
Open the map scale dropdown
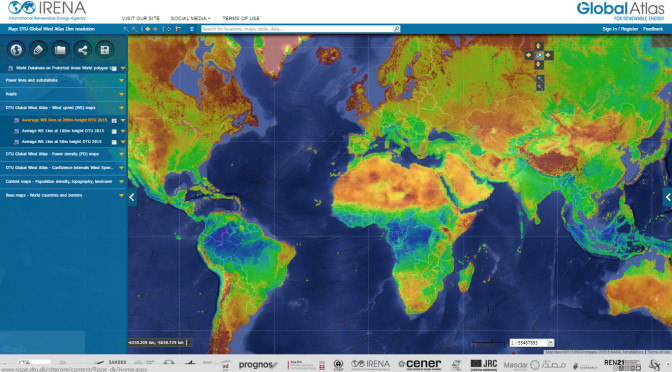[x=551, y=342]
